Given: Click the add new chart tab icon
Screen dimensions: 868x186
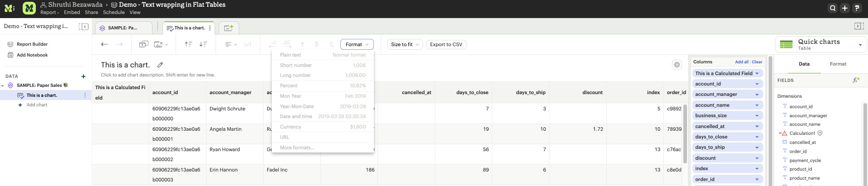Looking at the screenshot, I should tap(229, 28).
